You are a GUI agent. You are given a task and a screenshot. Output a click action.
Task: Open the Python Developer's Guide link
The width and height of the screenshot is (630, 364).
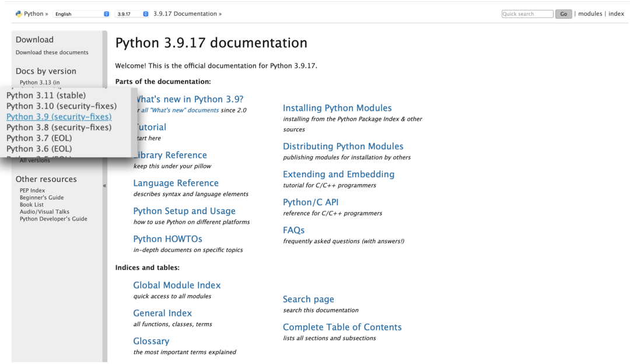[54, 219]
